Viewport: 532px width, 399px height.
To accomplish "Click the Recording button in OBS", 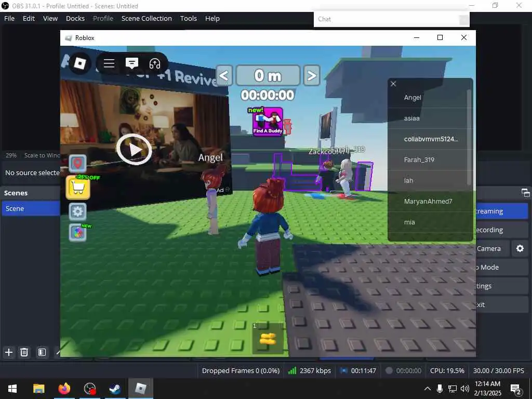I will point(502,230).
